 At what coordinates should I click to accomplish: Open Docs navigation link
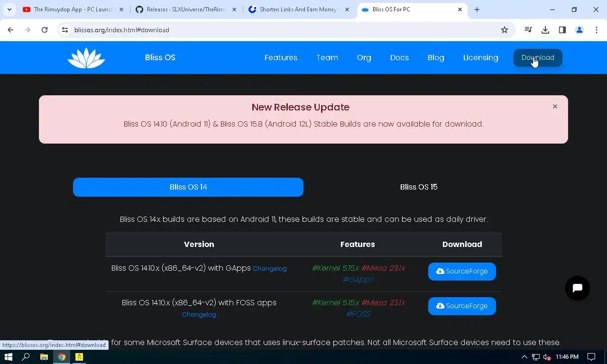(399, 58)
